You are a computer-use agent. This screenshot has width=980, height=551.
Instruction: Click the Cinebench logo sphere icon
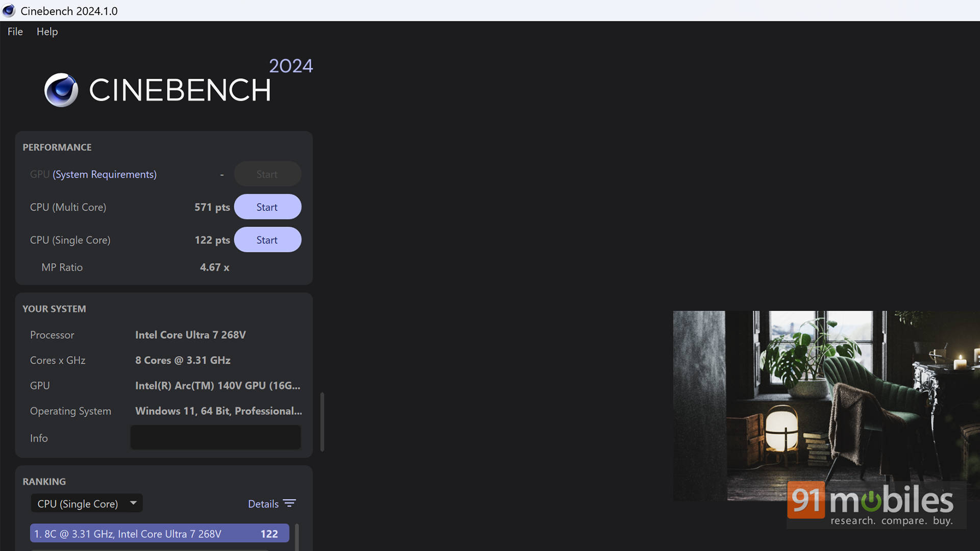coord(61,90)
